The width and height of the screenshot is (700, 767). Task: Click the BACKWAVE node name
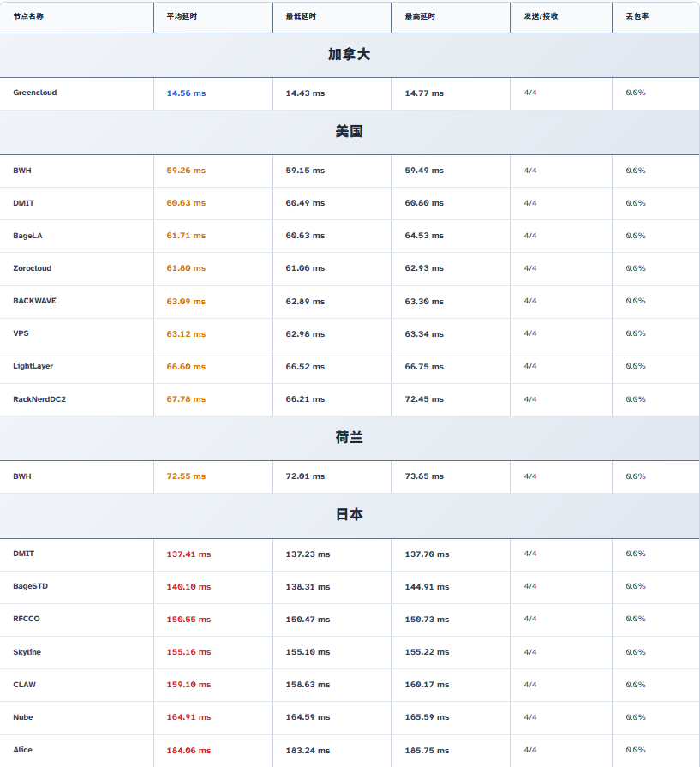click(35, 301)
